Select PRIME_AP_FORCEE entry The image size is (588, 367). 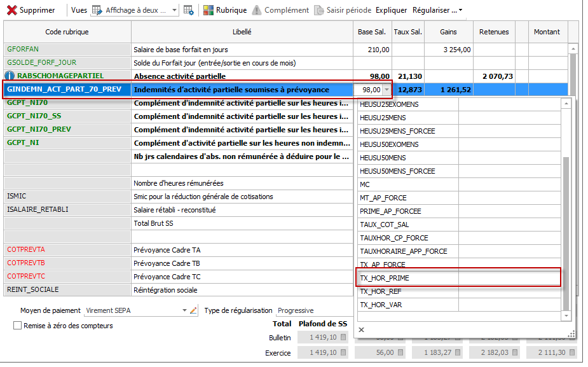(458, 211)
